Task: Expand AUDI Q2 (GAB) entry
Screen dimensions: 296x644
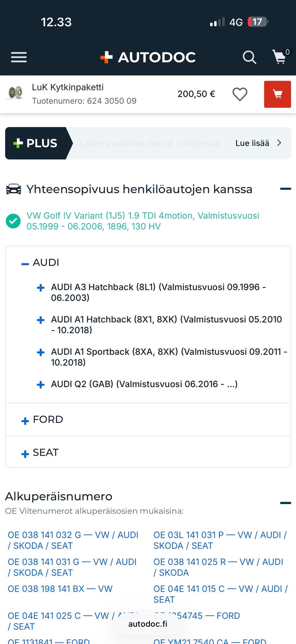Action: 41,385
